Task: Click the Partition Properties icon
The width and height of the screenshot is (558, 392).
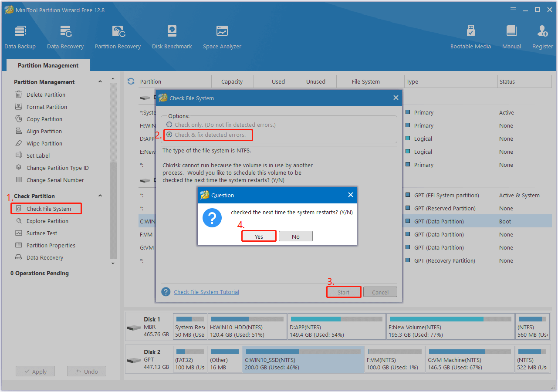Action: 19,245
